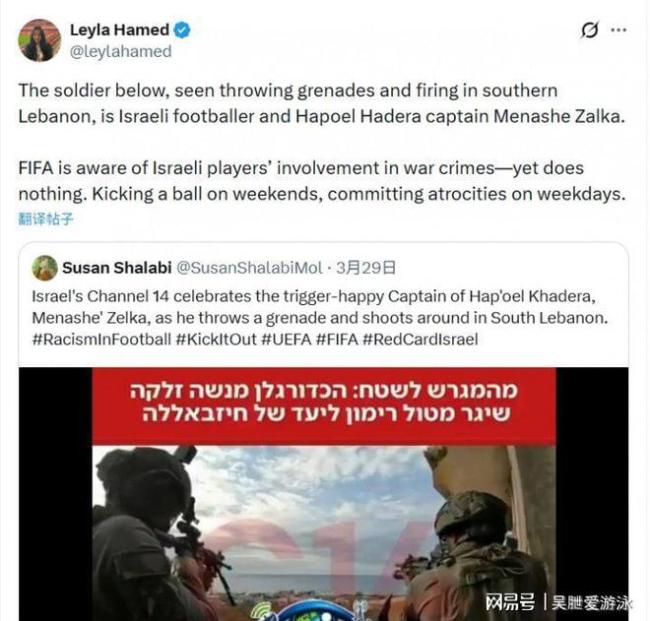Screen dimensions: 650x621
Task: Click the Leyla Hamed display name
Action: coord(119,30)
